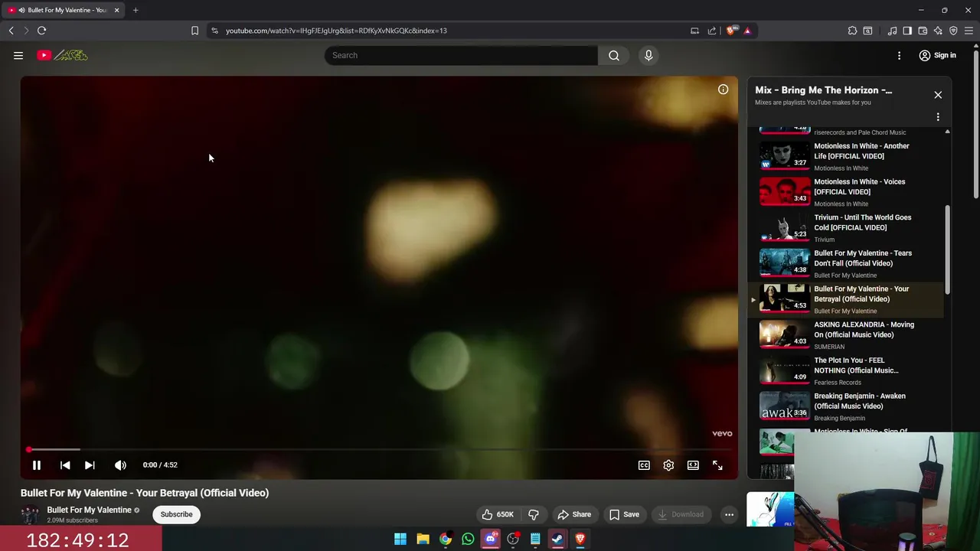Open Brave Rewards triangle icon
The height and width of the screenshot is (551, 980).
click(x=747, y=31)
